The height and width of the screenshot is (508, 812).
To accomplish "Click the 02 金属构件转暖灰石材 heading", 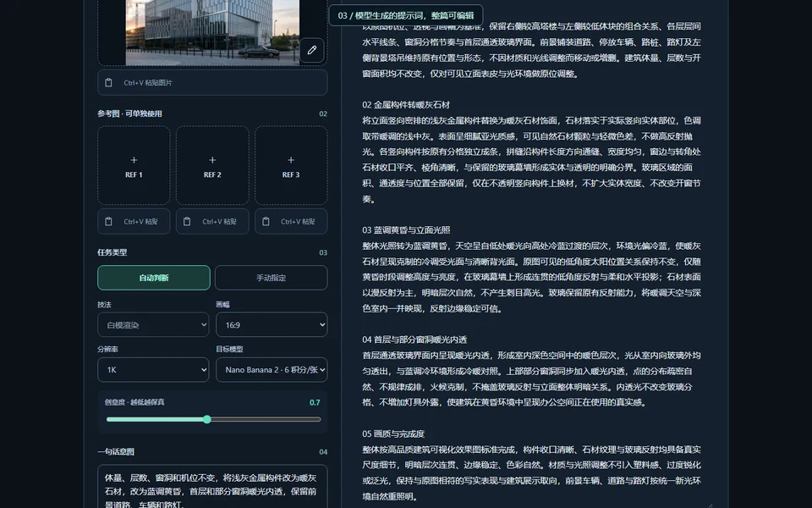I will pyautogui.click(x=406, y=105).
